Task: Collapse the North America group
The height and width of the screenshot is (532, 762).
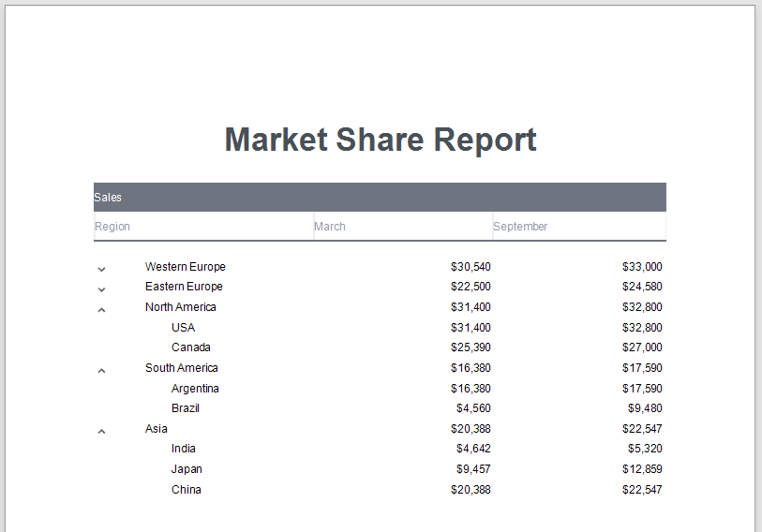Action: tap(101, 309)
